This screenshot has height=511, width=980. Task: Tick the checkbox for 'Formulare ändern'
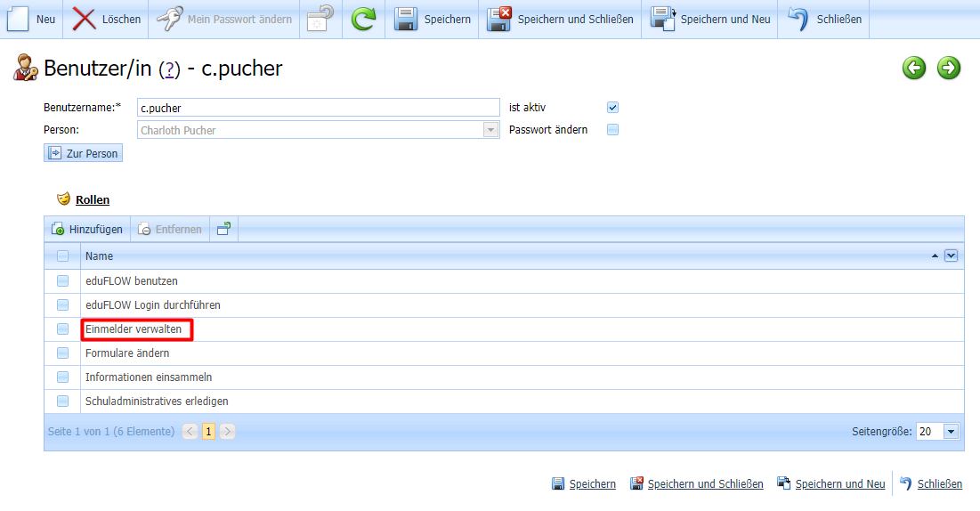[62, 353]
